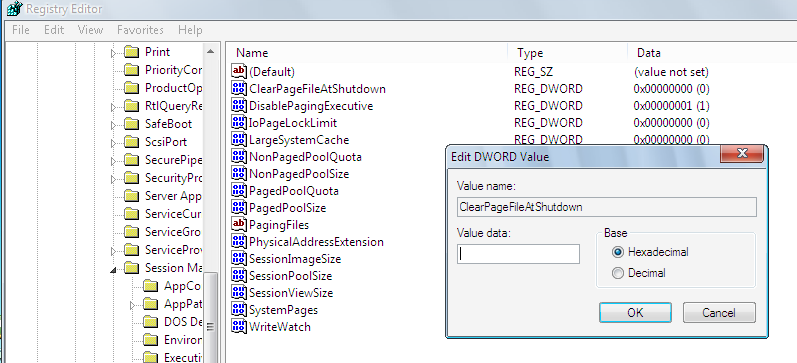Select the ServiceCurrent key
This screenshot has height=363, width=797.
coord(173,214)
